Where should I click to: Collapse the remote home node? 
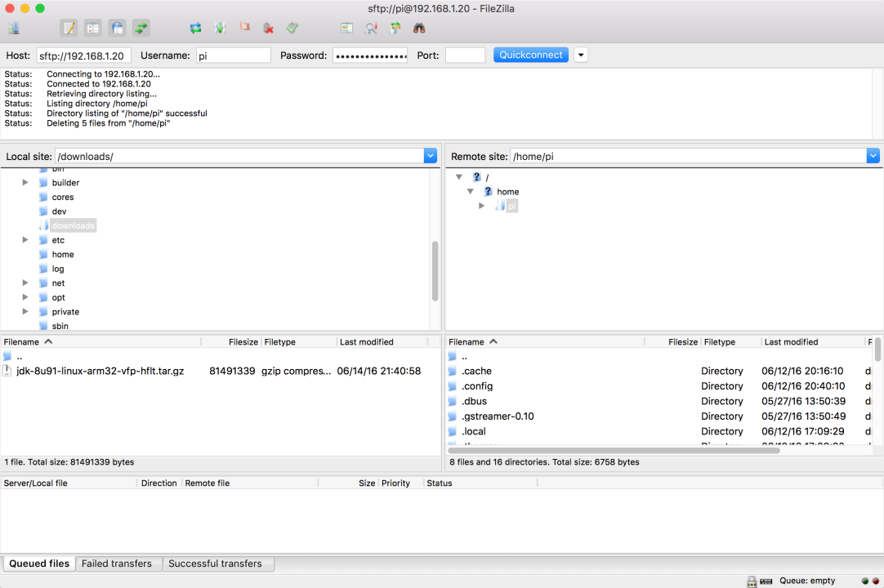(471, 192)
